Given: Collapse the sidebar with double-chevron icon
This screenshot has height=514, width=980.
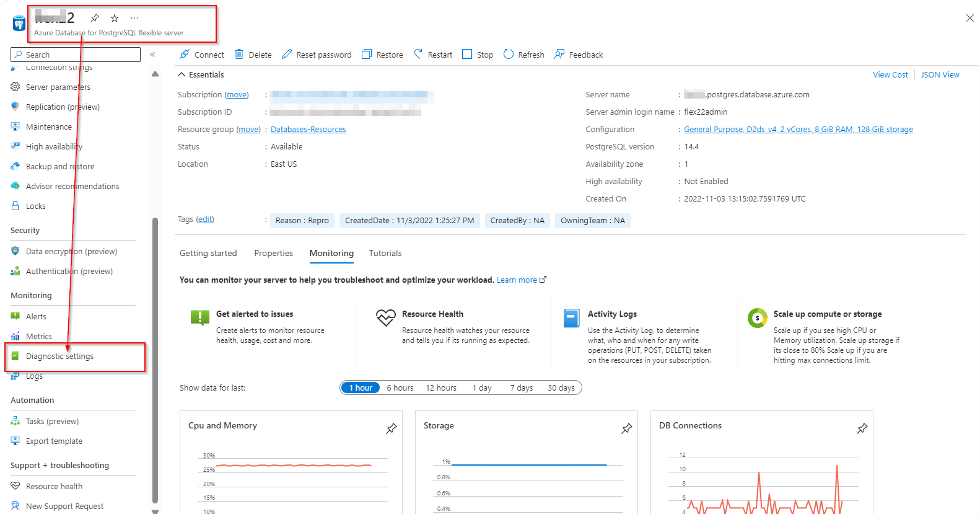Looking at the screenshot, I should [x=152, y=55].
